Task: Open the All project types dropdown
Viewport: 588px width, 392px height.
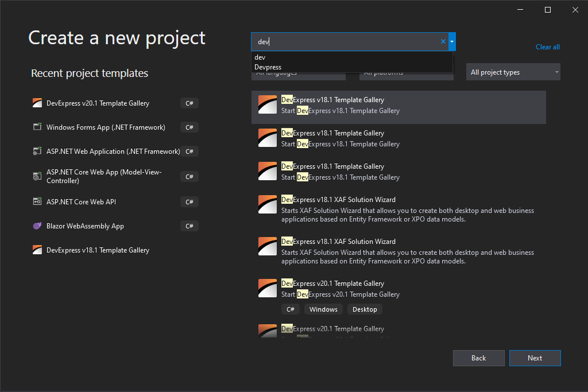Action: (x=513, y=72)
